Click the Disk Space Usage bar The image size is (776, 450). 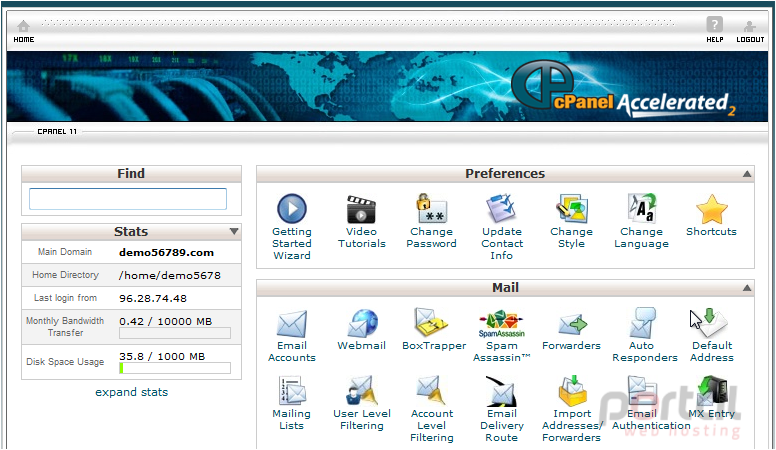pos(175,368)
